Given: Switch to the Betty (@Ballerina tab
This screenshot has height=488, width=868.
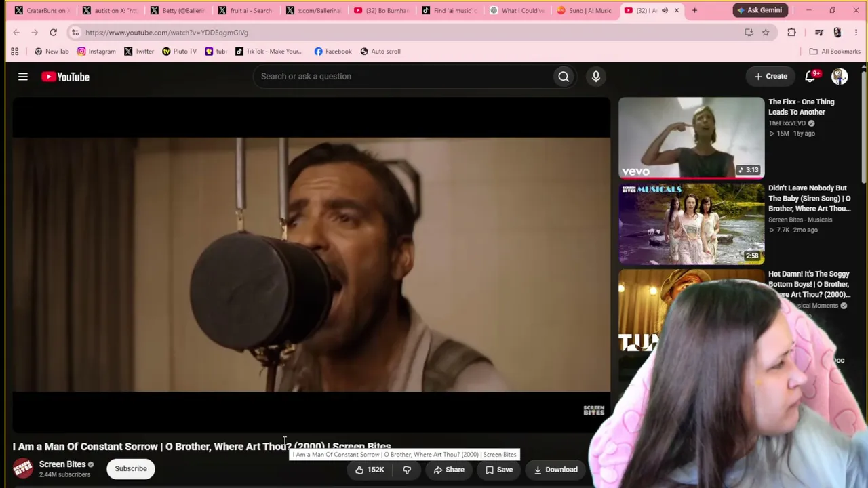Looking at the screenshot, I should click(178, 10).
